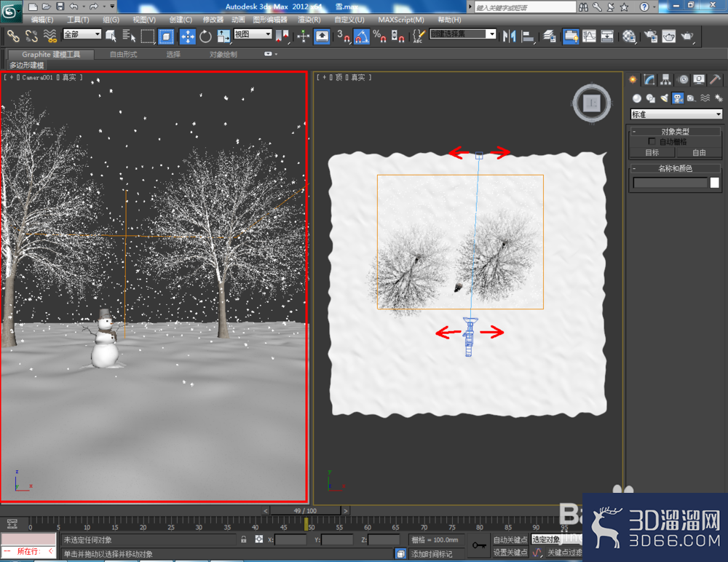728x562 pixels.
Task: Open the 工具(T) menu
Action: coord(78,20)
